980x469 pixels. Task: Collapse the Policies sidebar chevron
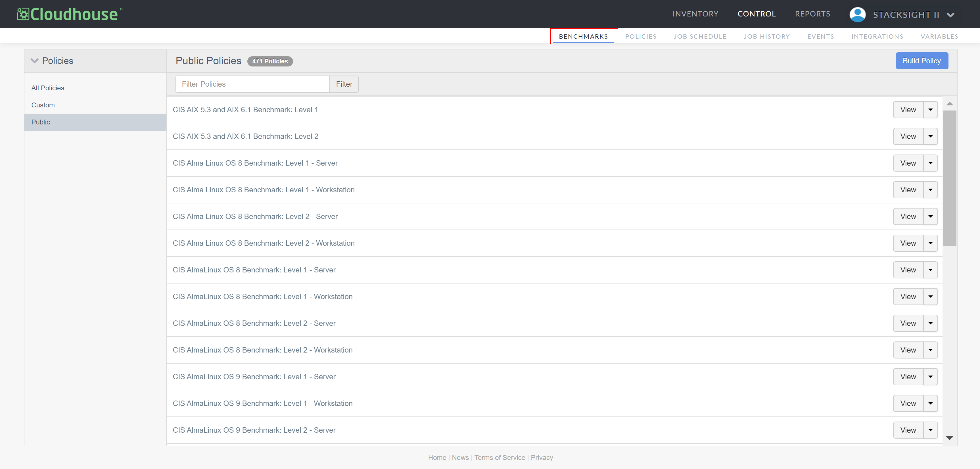35,61
